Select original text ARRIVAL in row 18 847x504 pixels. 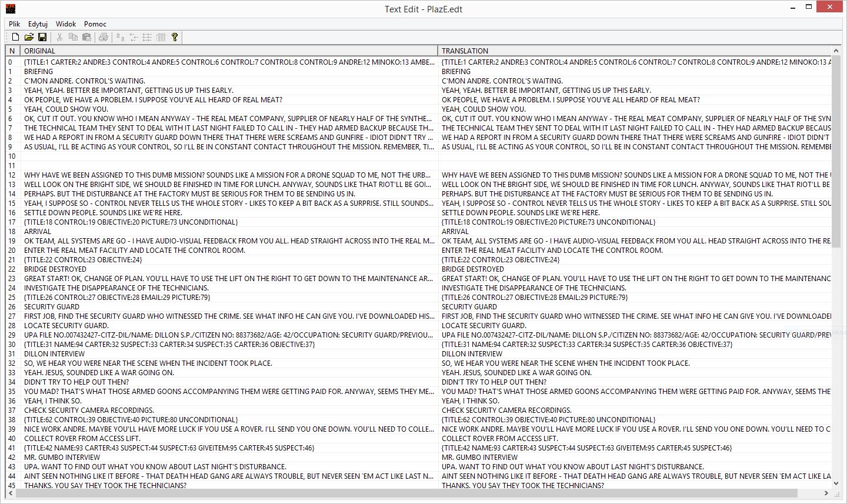[38, 232]
